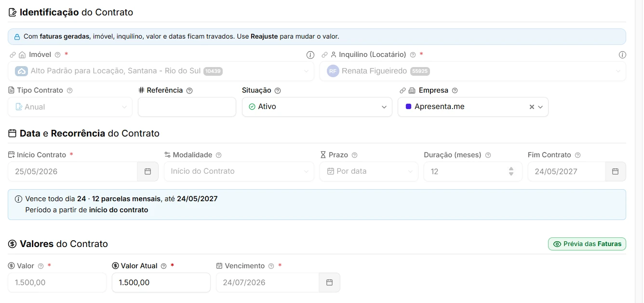
Task: Open help icon for Fim Contrato
Action: (577, 155)
